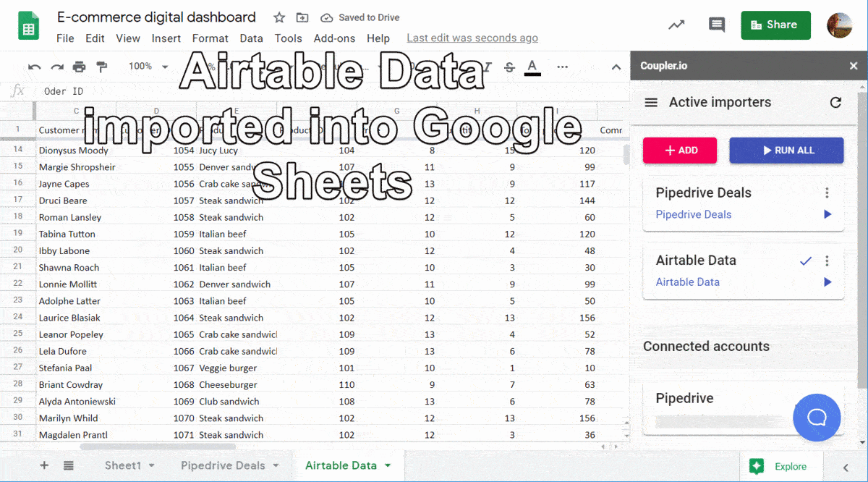Open the text color picker
868x482 pixels.
coord(532,66)
